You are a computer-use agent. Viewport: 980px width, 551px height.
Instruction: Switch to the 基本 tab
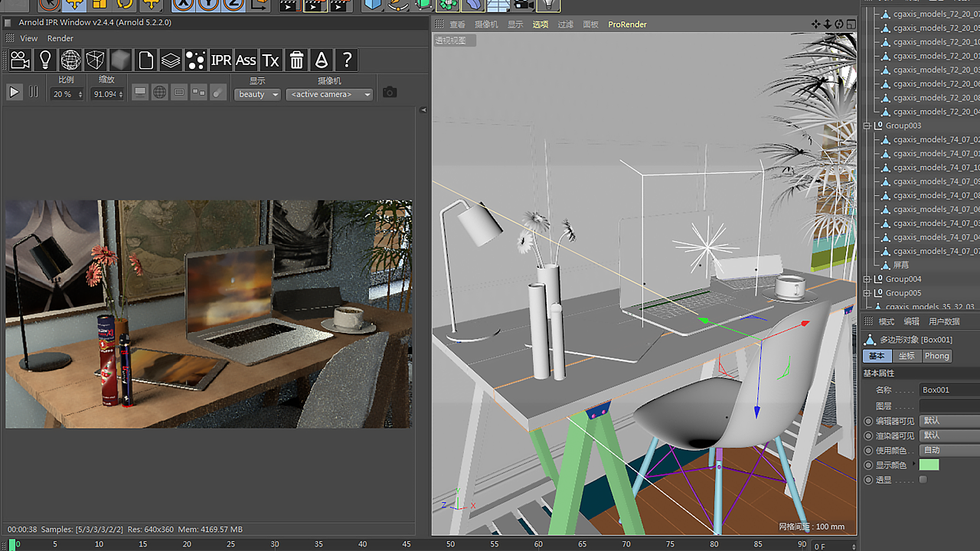tap(877, 356)
